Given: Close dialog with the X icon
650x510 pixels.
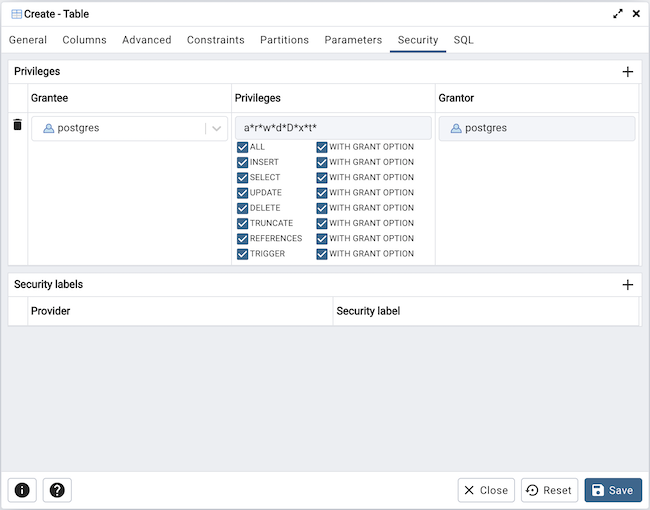Looking at the screenshot, I should [x=636, y=14].
